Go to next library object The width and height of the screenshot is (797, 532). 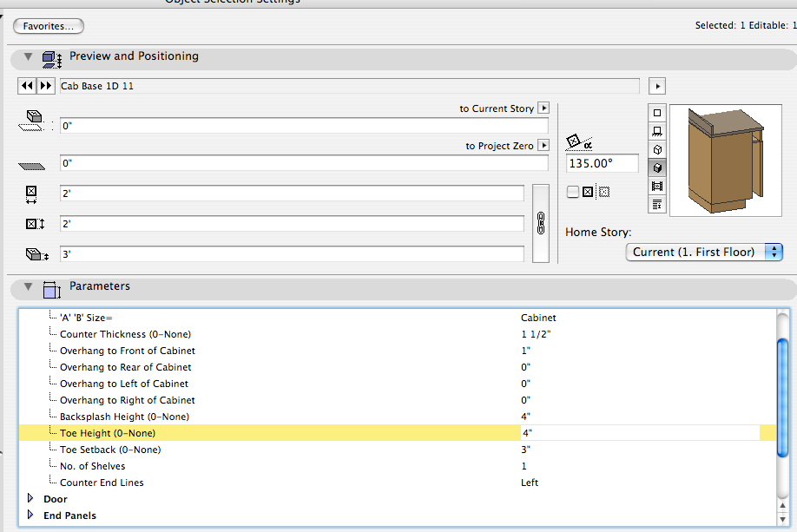(46, 86)
